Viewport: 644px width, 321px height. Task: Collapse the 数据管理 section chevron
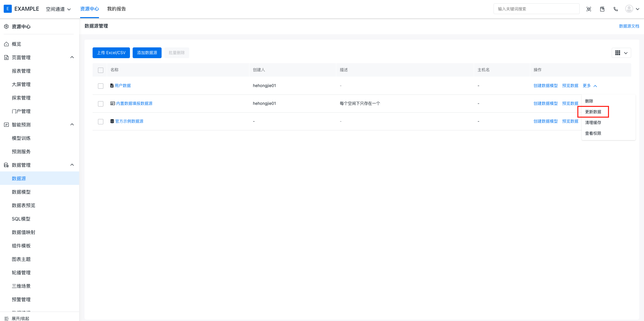[x=72, y=165]
